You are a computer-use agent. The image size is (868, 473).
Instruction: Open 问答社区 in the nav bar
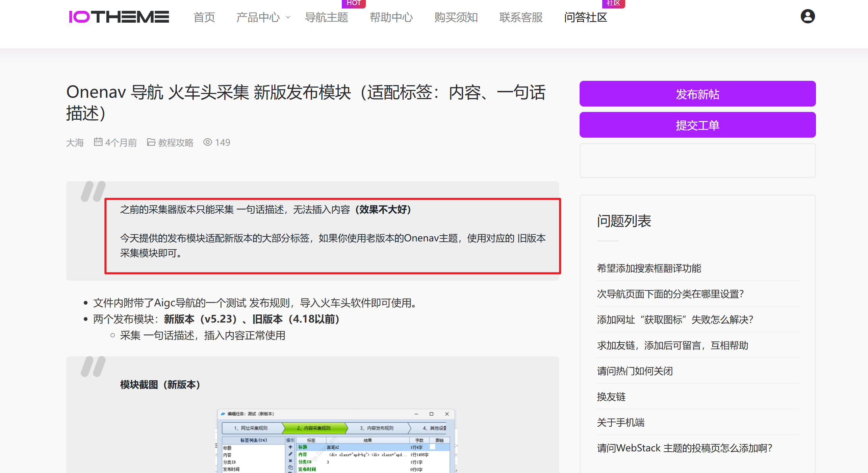coord(586,17)
